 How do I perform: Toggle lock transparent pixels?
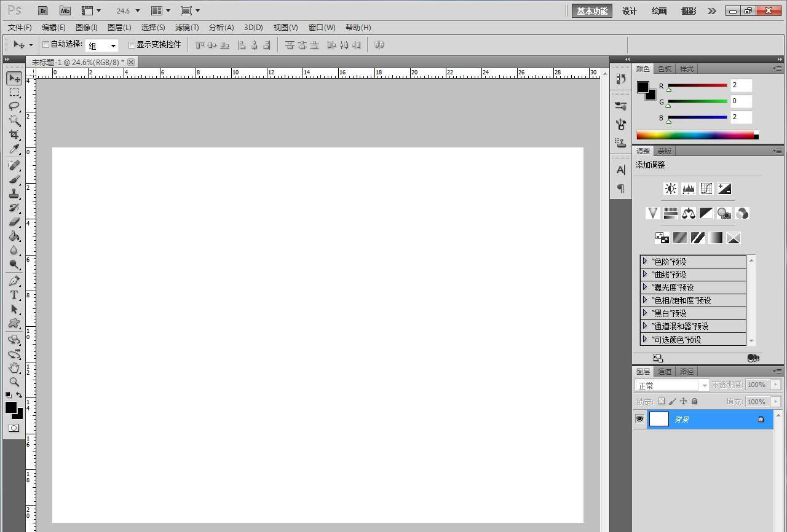[x=661, y=401]
